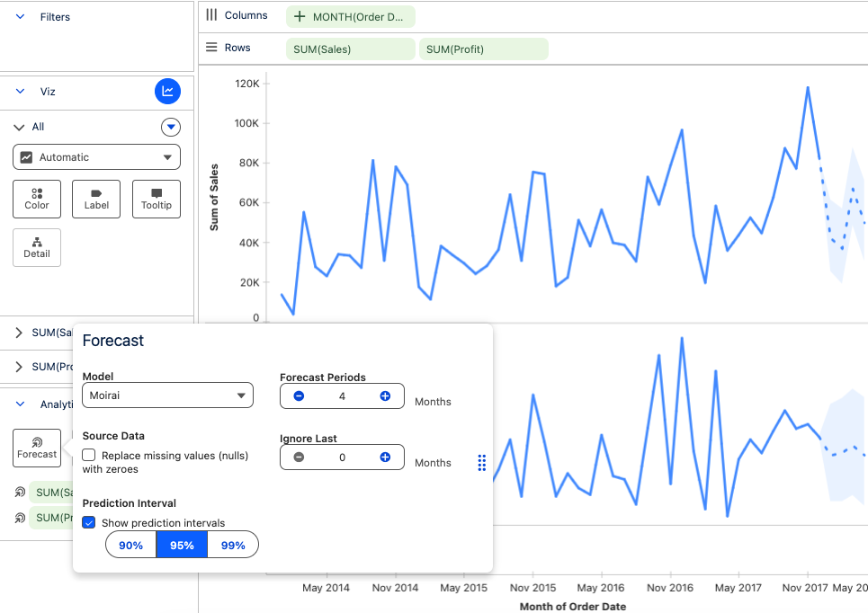Screen dimensions: 868x613
Task: Click the Columns shelf icon
Action: click(211, 15)
